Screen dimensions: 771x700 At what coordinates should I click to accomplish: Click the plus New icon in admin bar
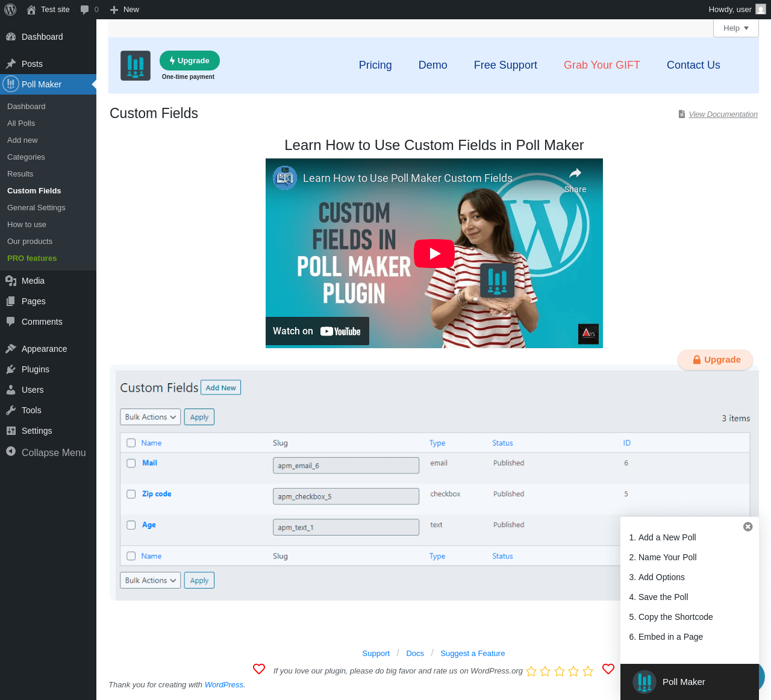114,10
